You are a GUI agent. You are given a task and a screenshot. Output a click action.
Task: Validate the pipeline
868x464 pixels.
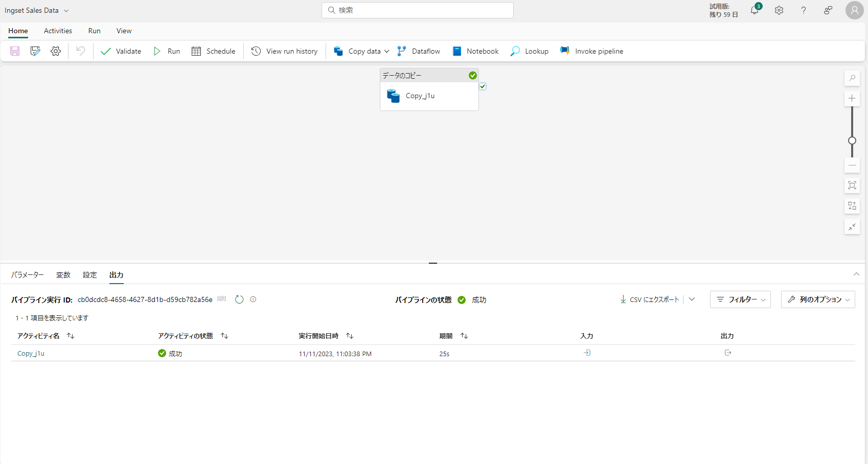click(x=121, y=51)
